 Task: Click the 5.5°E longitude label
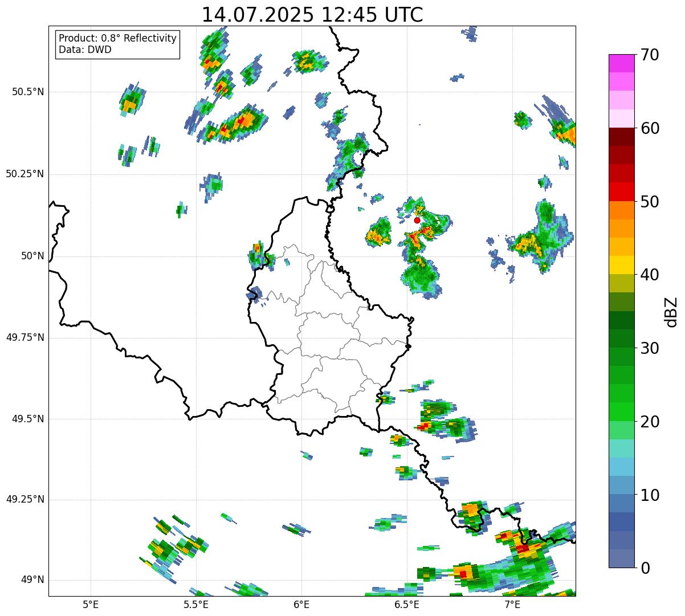(196, 605)
